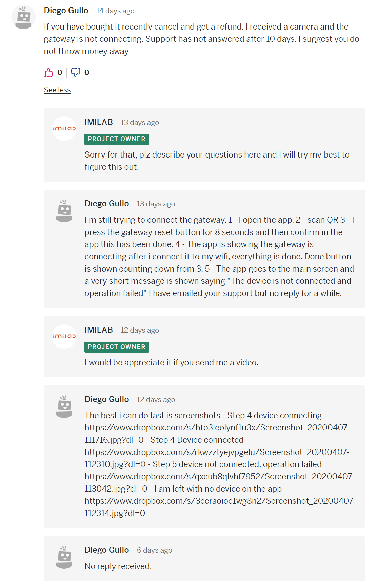Click the thumbs-down dislike icon
Viewport: 376px width, 588px height.
tap(76, 72)
